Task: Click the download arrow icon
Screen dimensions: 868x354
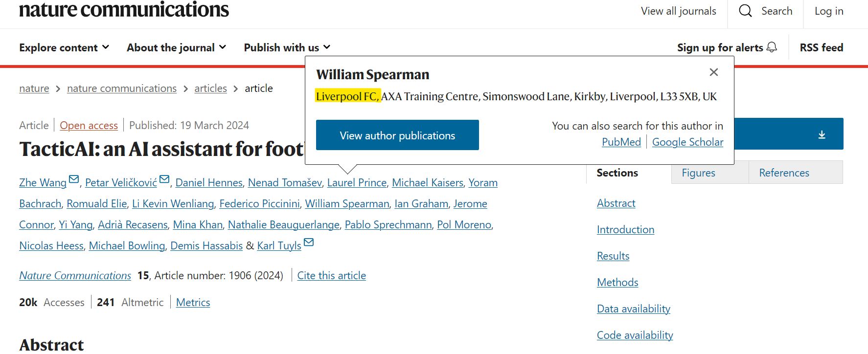Action: coord(822,134)
